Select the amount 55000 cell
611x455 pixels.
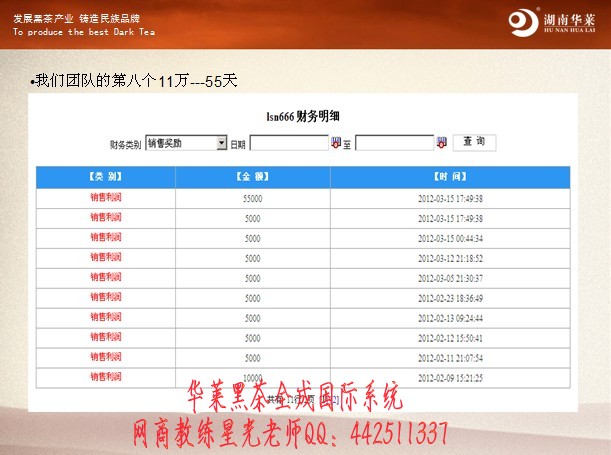pos(253,199)
